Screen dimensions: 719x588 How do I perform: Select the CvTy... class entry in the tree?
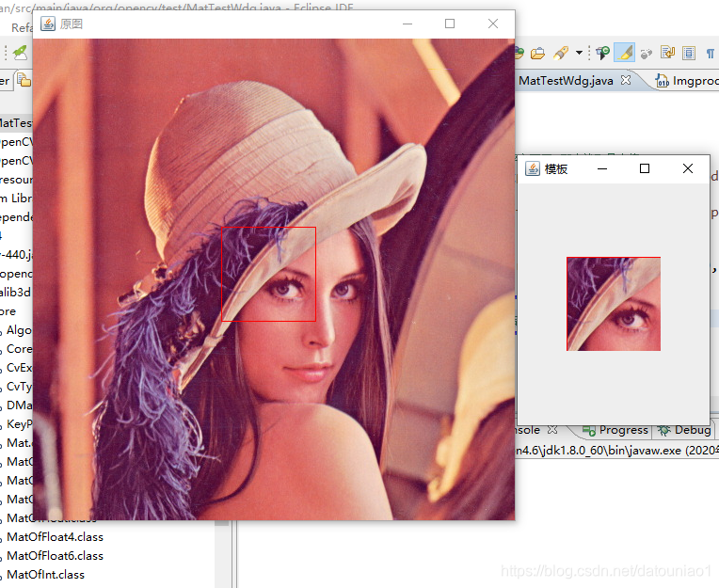[17, 387]
